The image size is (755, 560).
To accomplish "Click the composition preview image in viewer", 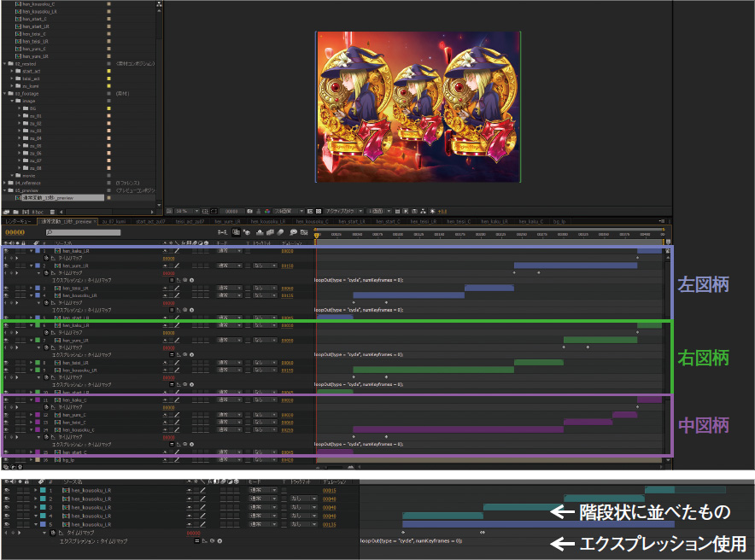I will [x=418, y=107].
